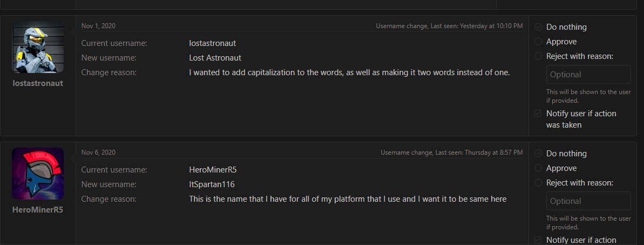The image size is (644, 245).
Task: Open the HeroMinerR5 username link under avatar
Action: (38, 210)
